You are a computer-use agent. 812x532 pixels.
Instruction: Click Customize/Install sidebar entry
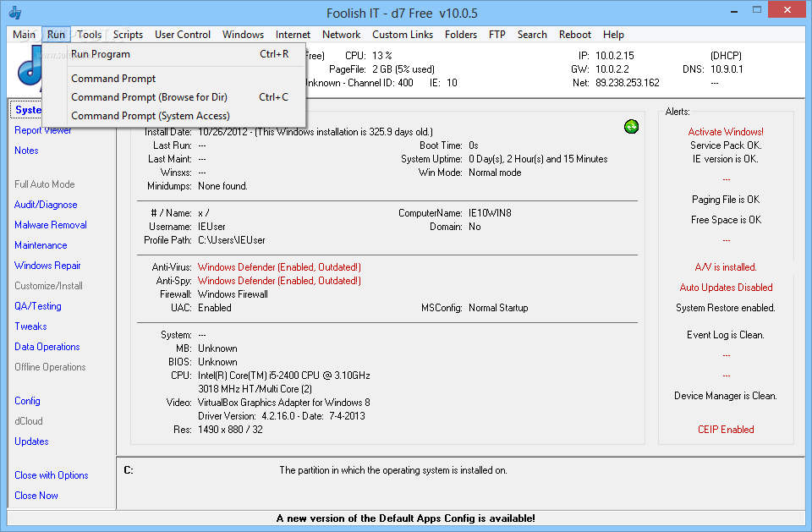coord(48,285)
